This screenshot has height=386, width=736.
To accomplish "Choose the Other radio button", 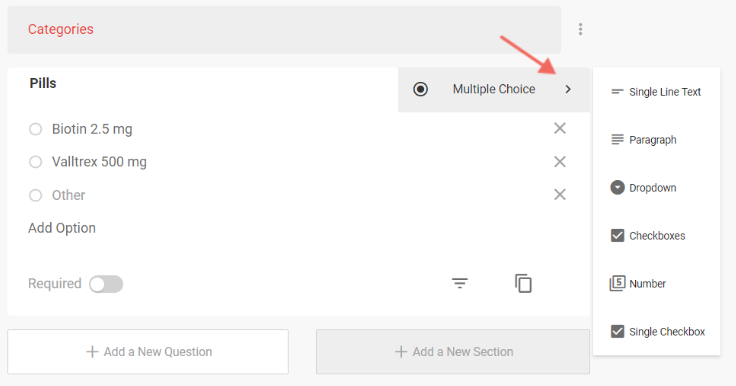I will tap(36, 195).
